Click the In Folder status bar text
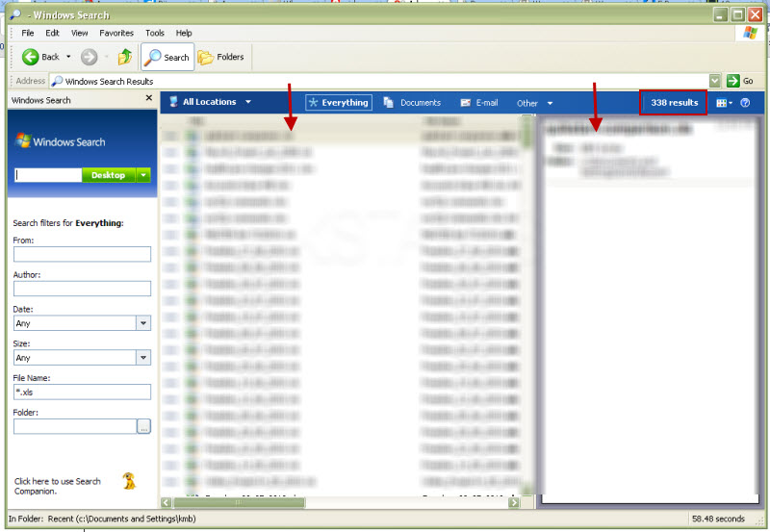 click(x=102, y=519)
